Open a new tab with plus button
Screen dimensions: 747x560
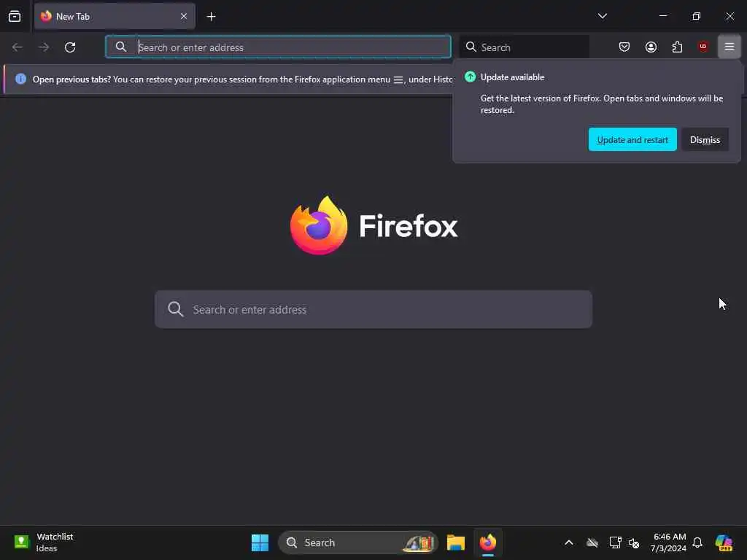tap(211, 17)
